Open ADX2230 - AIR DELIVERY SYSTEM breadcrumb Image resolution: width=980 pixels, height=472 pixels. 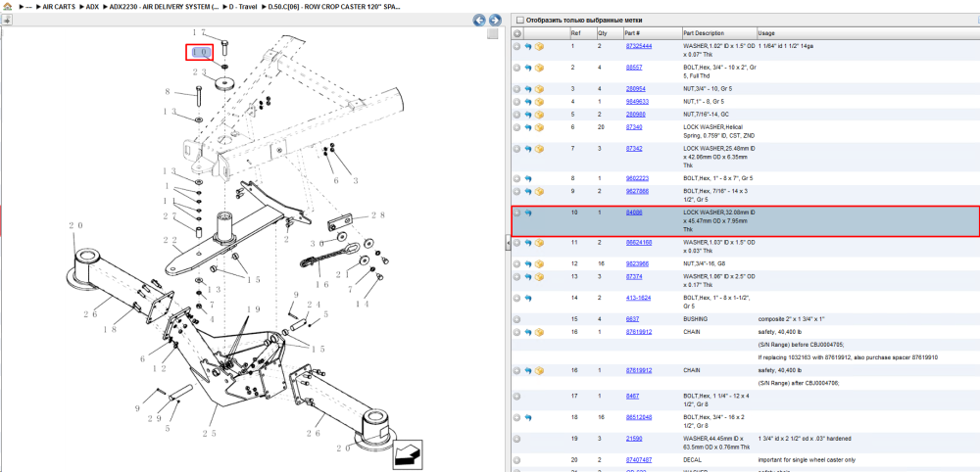pyautogui.click(x=164, y=6)
